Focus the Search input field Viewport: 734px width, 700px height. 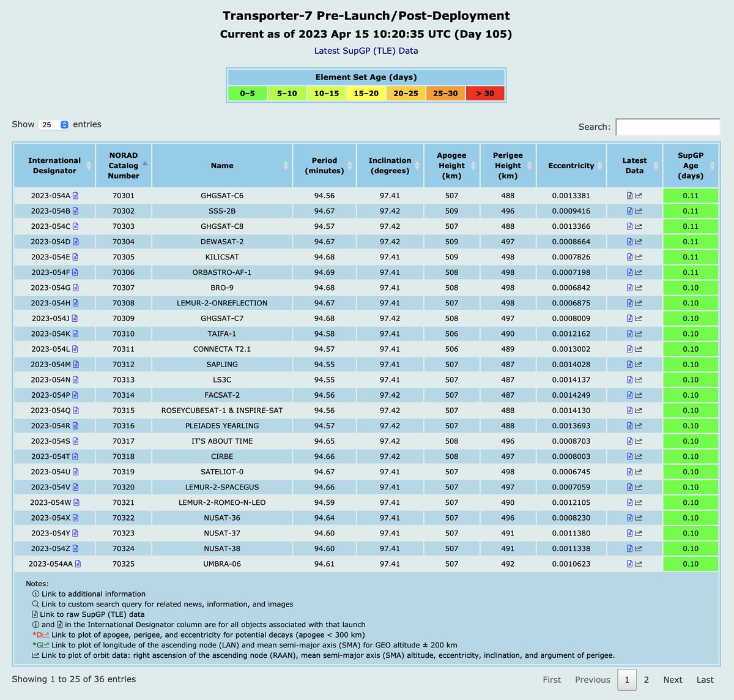coord(668,127)
